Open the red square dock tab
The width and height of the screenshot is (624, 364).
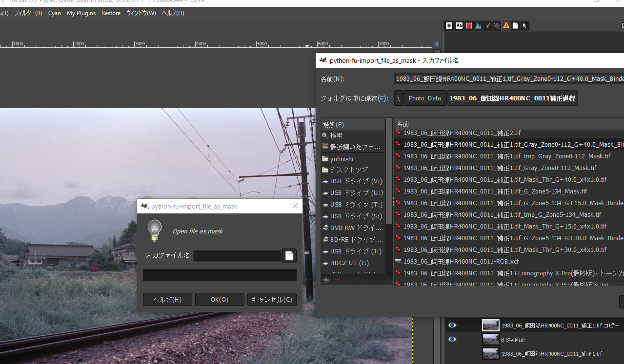click(x=469, y=26)
